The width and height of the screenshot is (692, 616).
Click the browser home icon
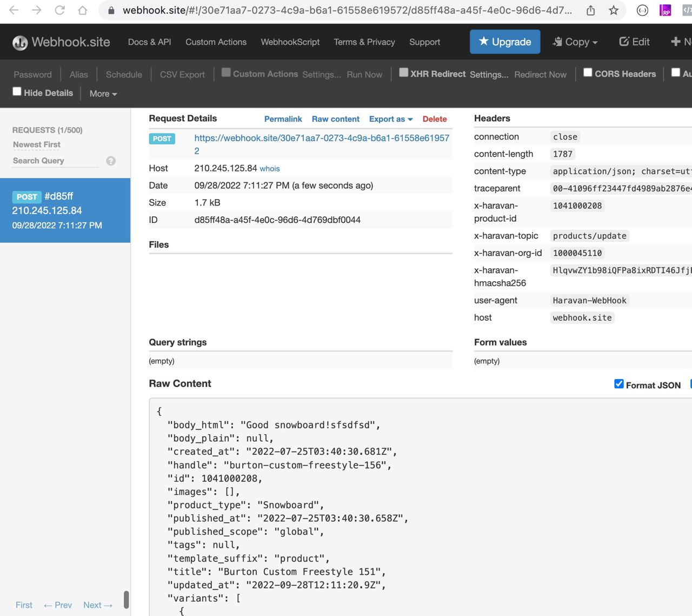click(x=82, y=10)
